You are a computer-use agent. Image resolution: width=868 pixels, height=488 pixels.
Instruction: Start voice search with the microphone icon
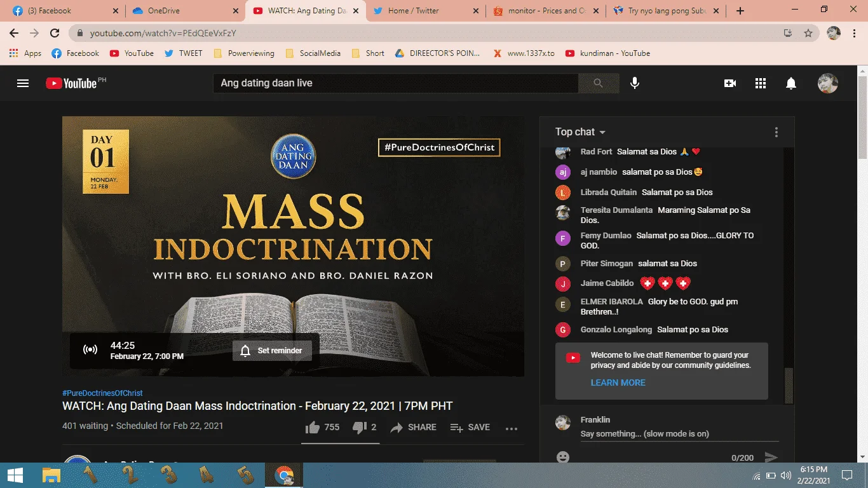point(634,83)
